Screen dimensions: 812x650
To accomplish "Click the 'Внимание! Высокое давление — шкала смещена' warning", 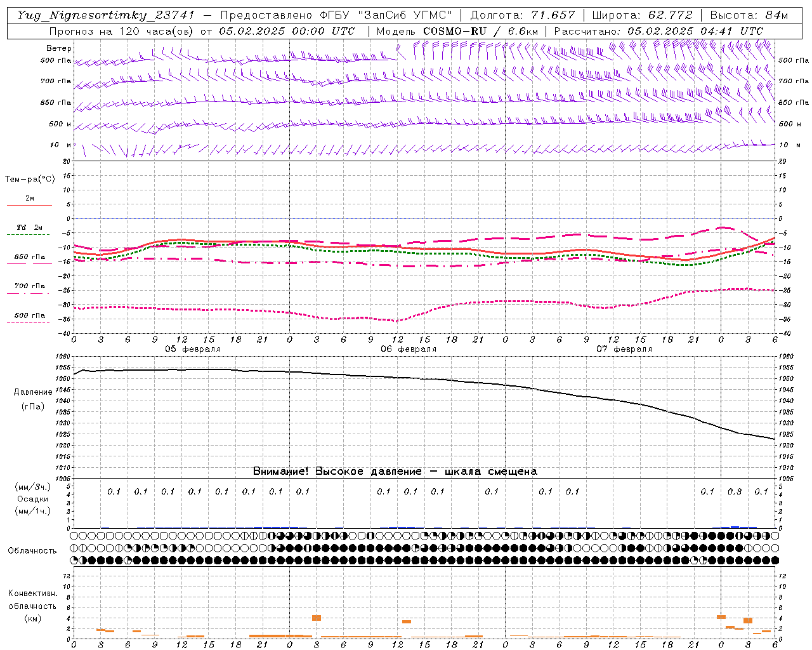I will [x=395, y=472].
